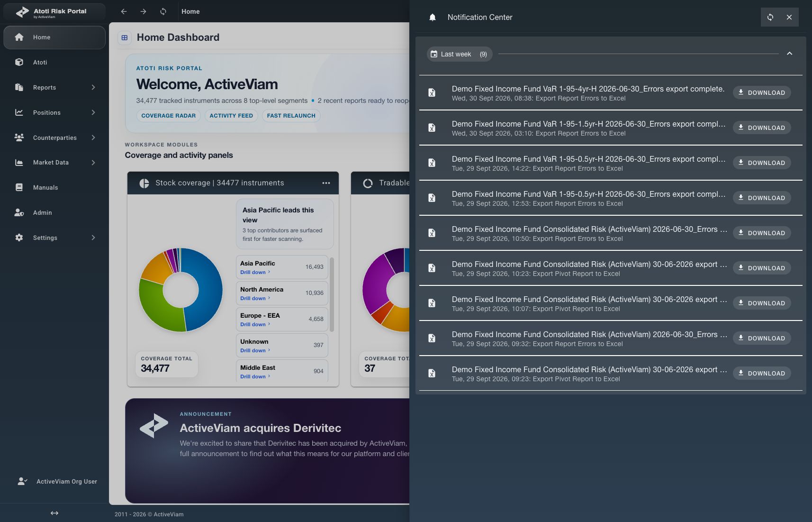Image resolution: width=812 pixels, height=522 pixels.
Task: Go forward with the right arrow icon
Action: 143,11
